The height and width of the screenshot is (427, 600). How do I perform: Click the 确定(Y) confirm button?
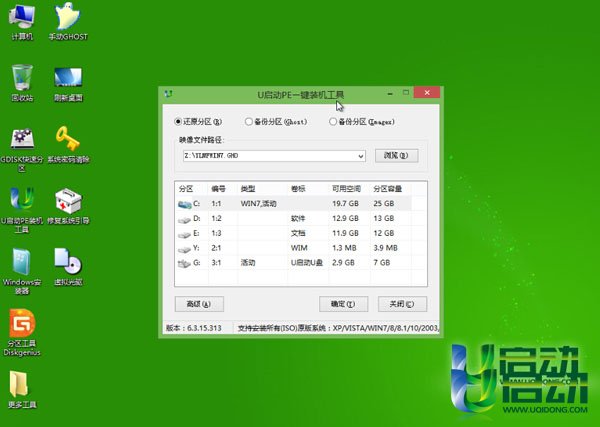[343, 304]
